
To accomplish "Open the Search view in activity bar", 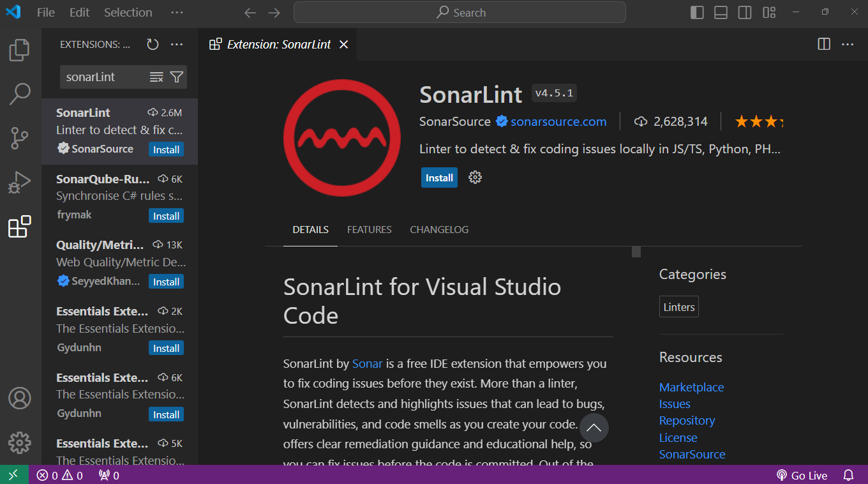I will (x=19, y=93).
